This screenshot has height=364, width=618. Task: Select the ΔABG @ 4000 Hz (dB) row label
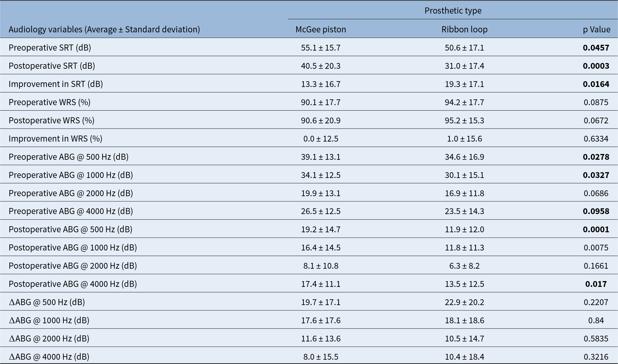[x=49, y=357]
